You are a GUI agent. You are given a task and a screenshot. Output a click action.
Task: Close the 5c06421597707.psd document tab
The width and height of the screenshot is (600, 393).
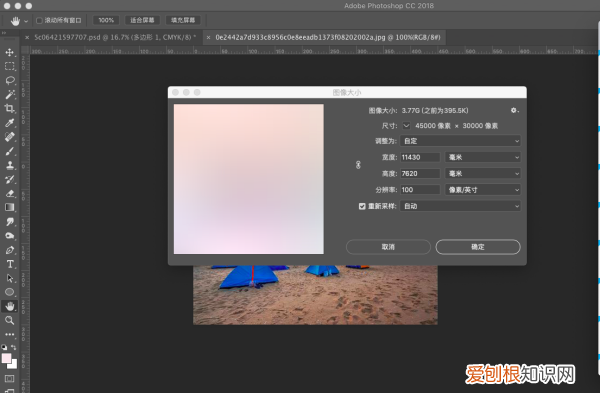coord(27,38)
